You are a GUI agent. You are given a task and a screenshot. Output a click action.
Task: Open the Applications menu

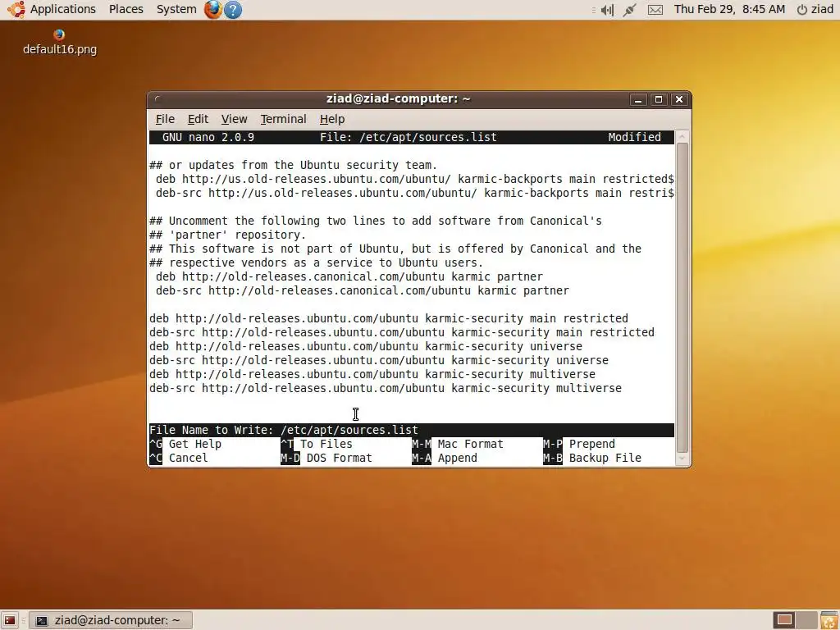pos(62,9)
